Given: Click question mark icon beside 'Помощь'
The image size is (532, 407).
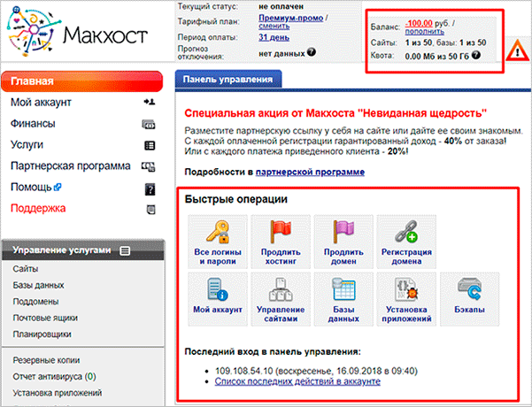Looking at the screenshot, I should point(150,189).
